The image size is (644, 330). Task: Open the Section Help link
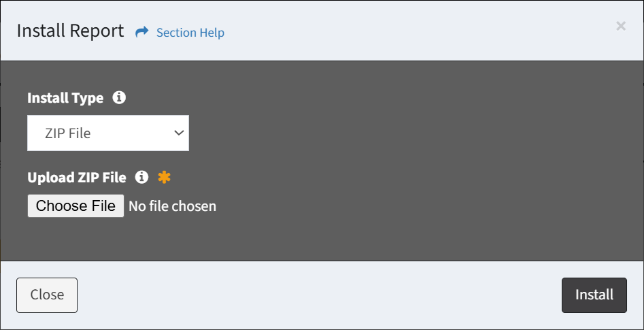190,33
